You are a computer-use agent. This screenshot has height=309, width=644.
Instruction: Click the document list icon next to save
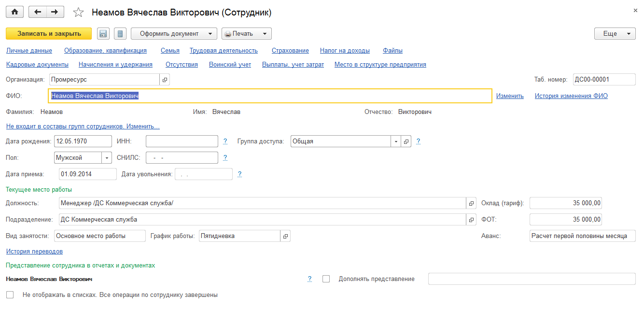point(120,34)
